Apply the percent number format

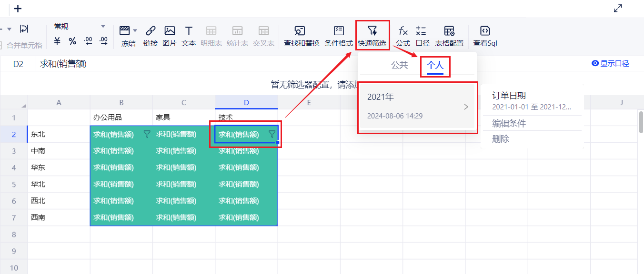pyautogui.click(x=72, y=41)
